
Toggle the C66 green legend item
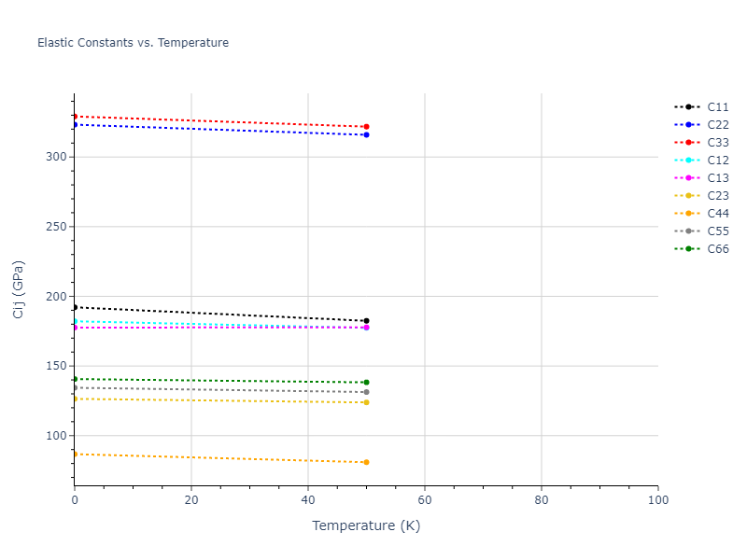[717, 249]
